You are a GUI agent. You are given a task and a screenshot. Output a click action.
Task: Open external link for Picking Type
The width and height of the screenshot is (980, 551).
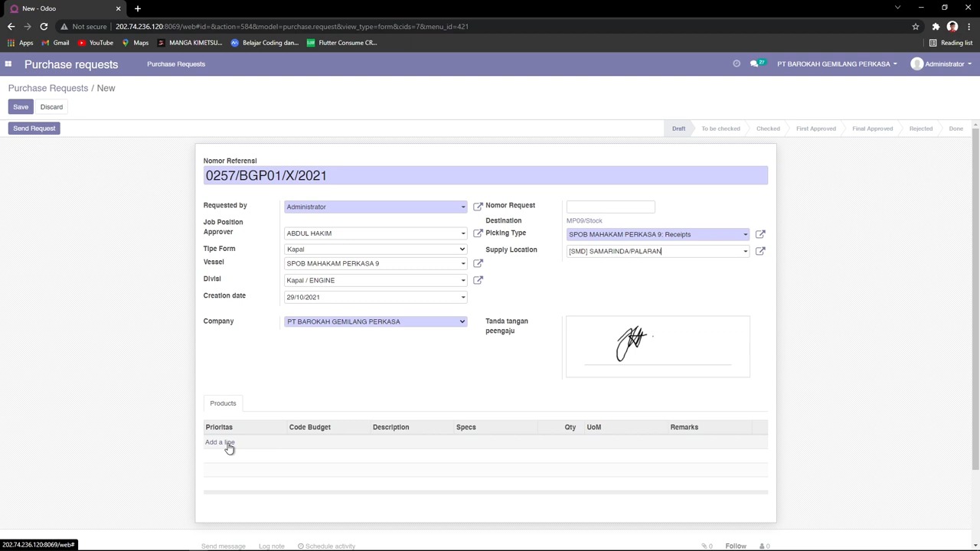pos(760,234)
